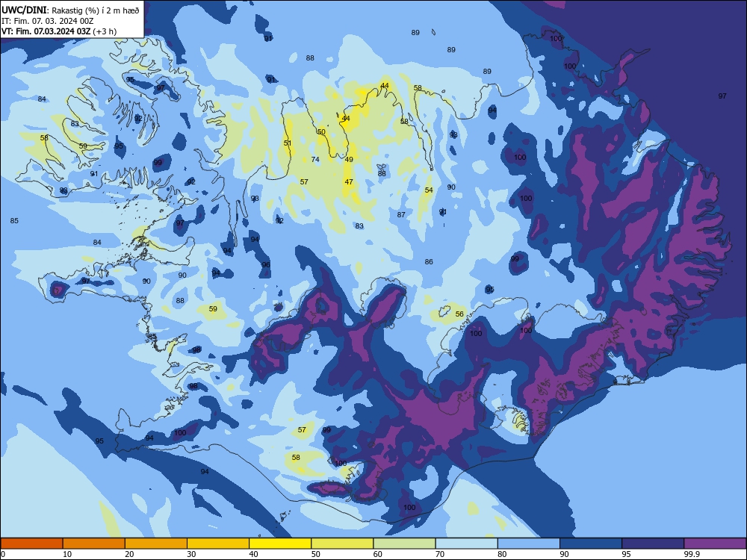
Task: Click the legend scale label '95'
Action: pos(626,554)
